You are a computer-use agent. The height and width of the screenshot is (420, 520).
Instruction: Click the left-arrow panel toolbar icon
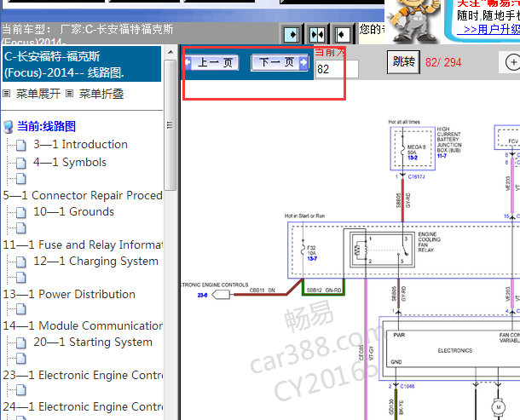click(342, 34)
